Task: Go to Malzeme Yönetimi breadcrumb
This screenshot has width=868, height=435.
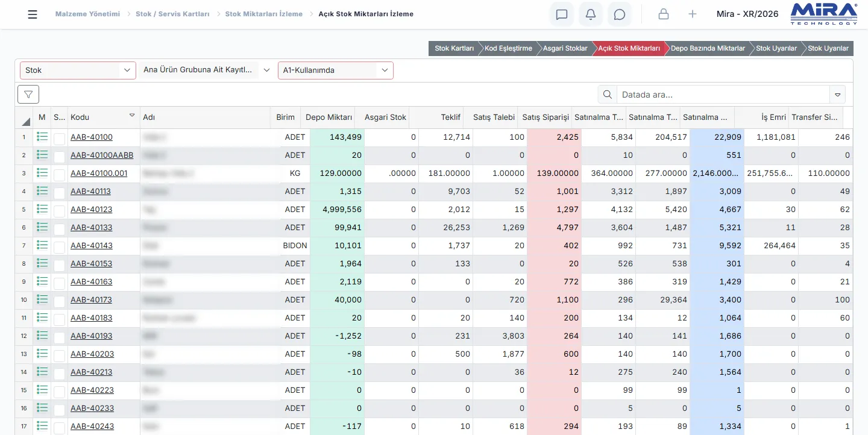Action: coord(87,14)
